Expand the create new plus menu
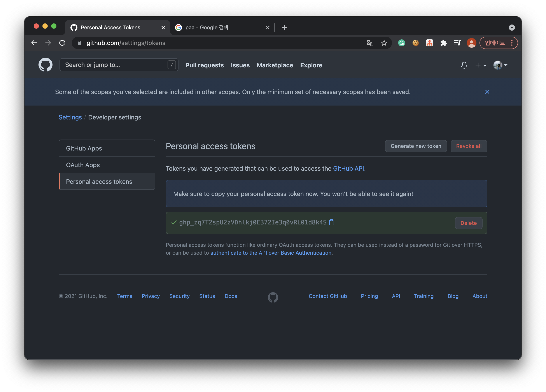546x392 pixels. 481,65
